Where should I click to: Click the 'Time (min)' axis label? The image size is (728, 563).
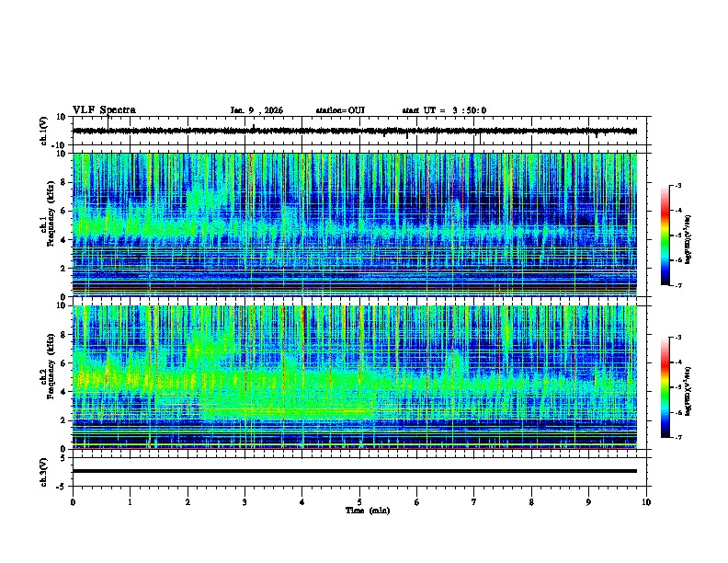tap(368, 511)
